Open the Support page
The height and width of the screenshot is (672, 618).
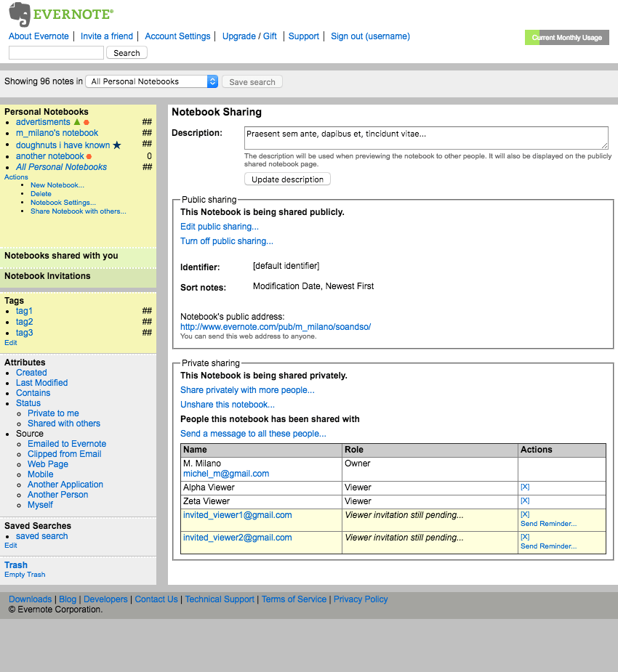(x=304, y=36)
